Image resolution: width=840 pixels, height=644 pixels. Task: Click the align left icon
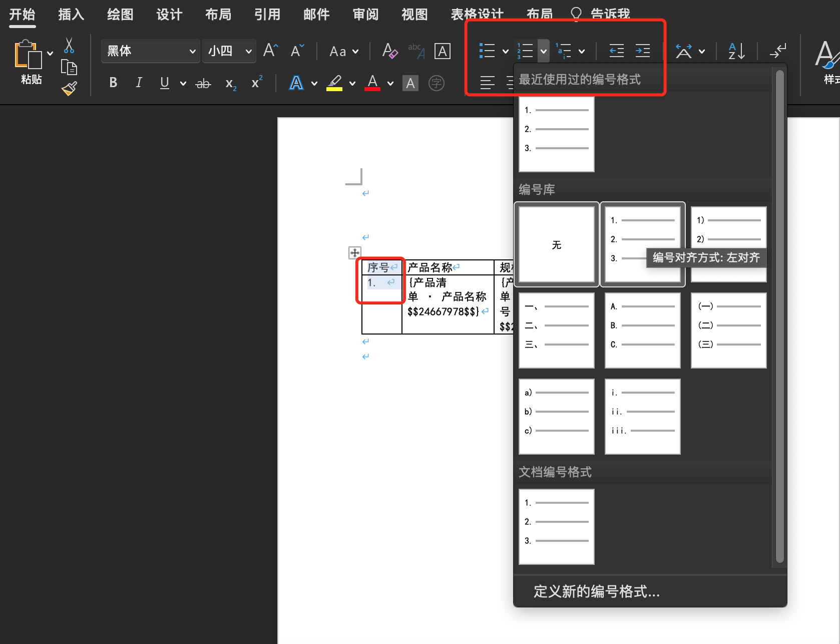click(x=487, y=83)
